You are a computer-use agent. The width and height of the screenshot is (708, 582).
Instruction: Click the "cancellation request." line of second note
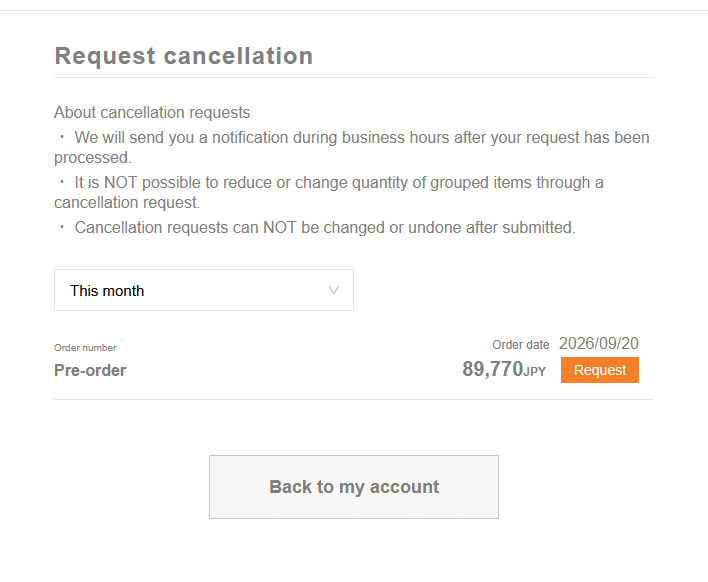[x=127, y=203]
